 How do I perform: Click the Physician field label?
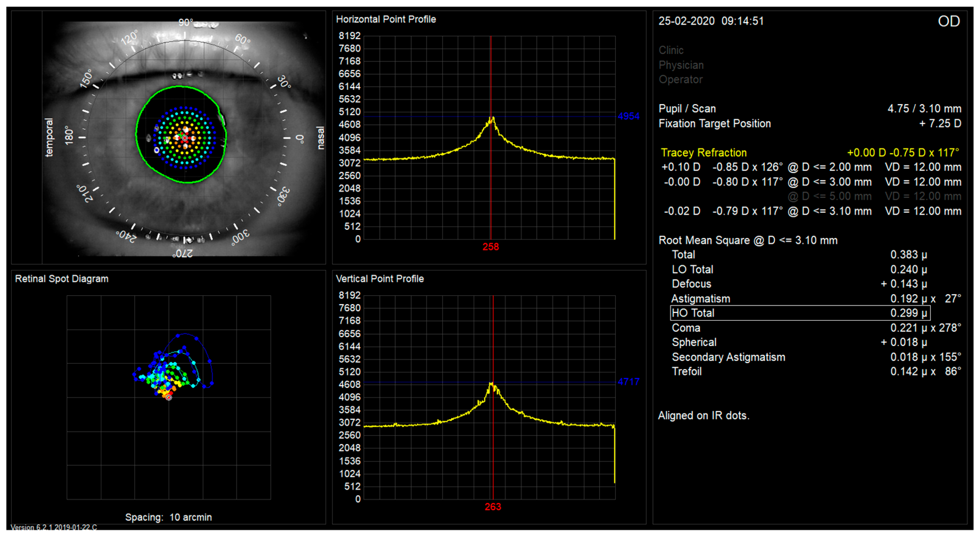681,65
